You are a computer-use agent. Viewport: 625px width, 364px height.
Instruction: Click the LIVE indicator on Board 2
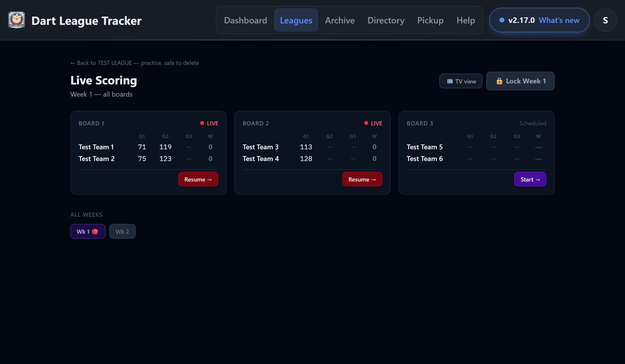point(373,123)
